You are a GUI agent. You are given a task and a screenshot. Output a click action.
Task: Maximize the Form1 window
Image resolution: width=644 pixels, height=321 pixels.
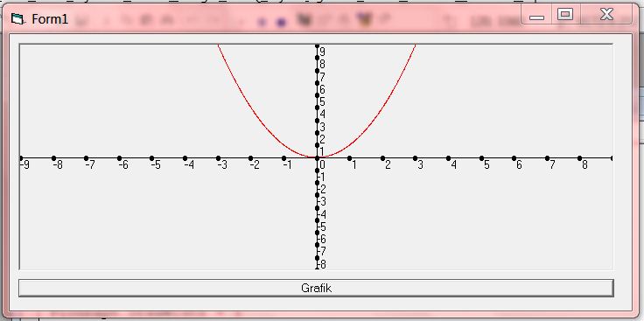[x=565, y=15]
